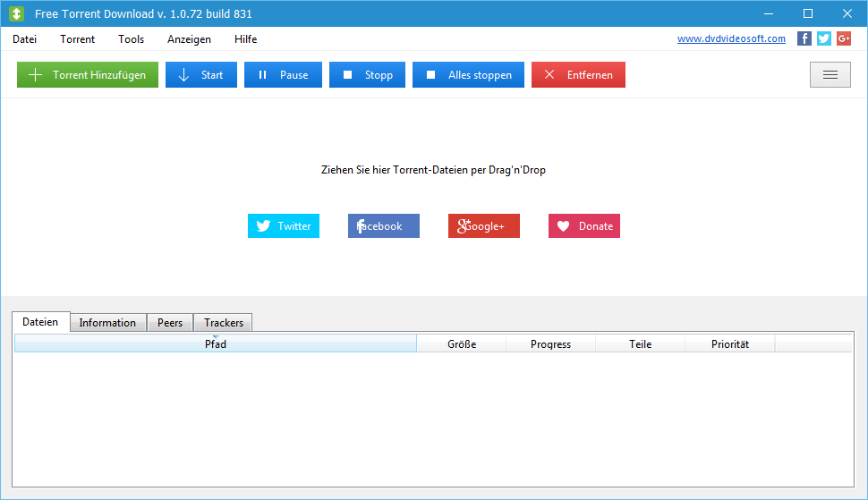Click the small Twitter icon in header
The height and width of the screenshot is (500, 868).
click(824, 38)
